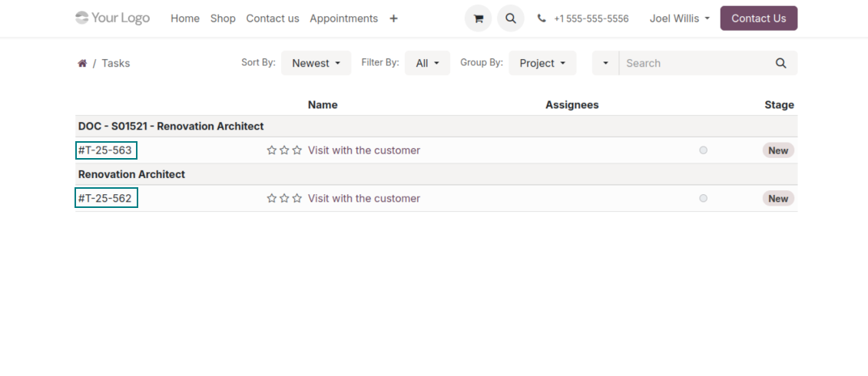Click the second priority star of task #T-25-562
868x376 pixels.
(x=284, y=198)
